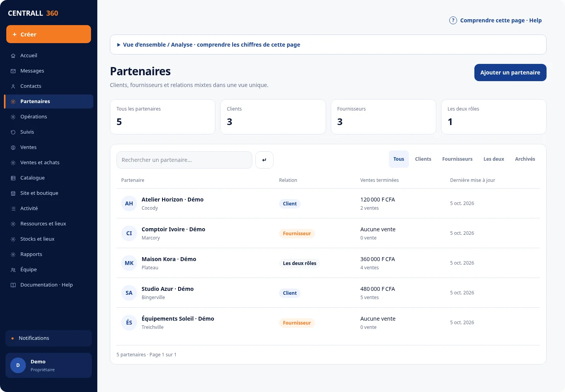The height and width of the screenshot is (392, 565).
Task: Click the Équipe people icon
Action: [x=13, y=270]
